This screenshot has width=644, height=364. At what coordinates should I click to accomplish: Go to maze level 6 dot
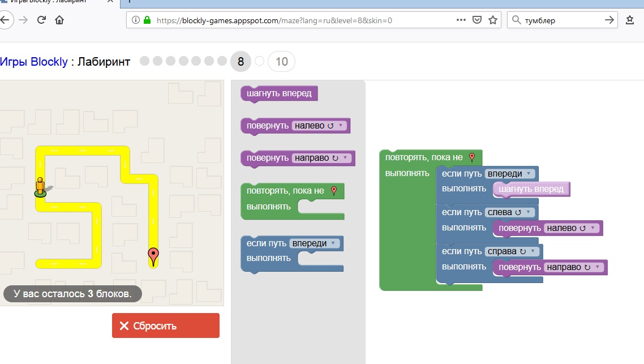(209, 61)
